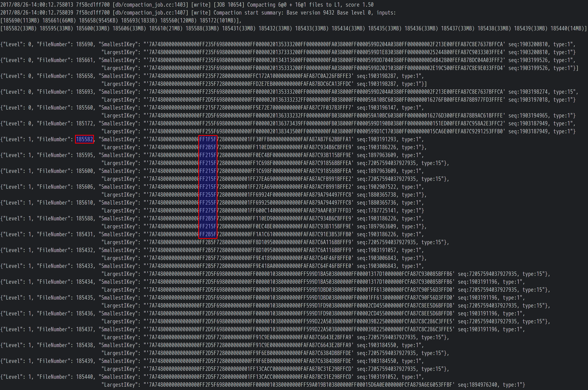Click FileNumber value 185595 in the Level 1 row
The width and height of the screenshot is (588, 390).
(x=84, y=155)
